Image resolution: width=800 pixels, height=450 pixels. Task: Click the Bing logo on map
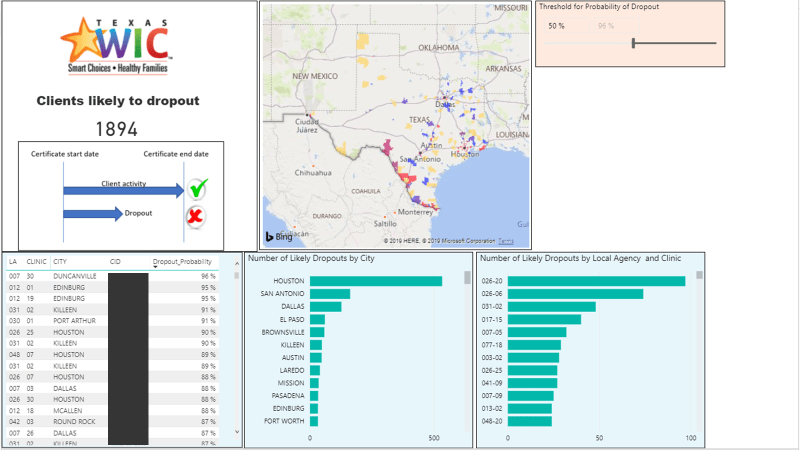[280, 237]
